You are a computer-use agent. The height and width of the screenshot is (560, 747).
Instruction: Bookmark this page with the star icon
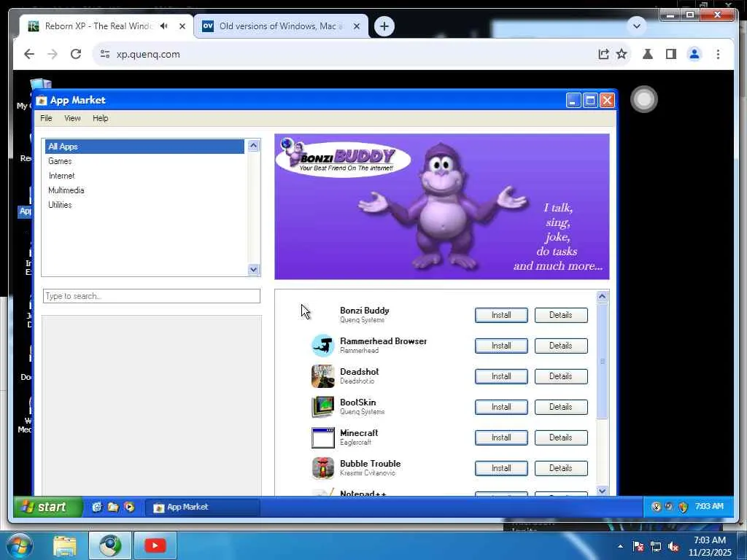tap(622, 54)
